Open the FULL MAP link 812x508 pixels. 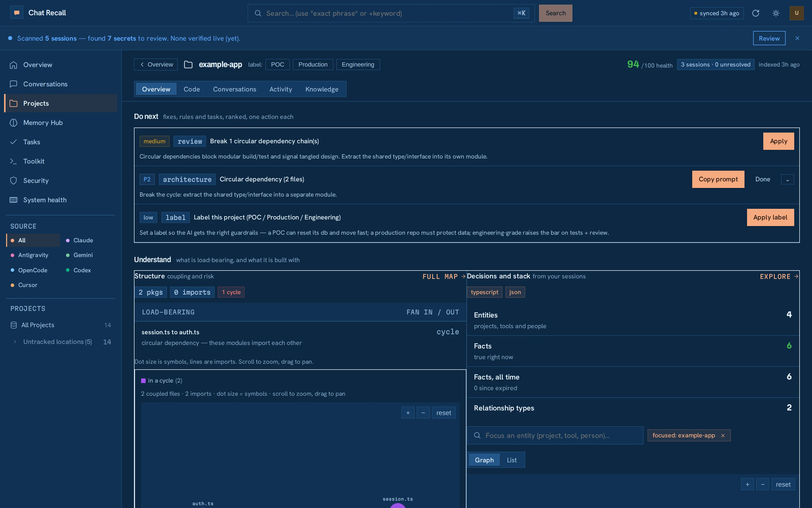click(444, 277)
